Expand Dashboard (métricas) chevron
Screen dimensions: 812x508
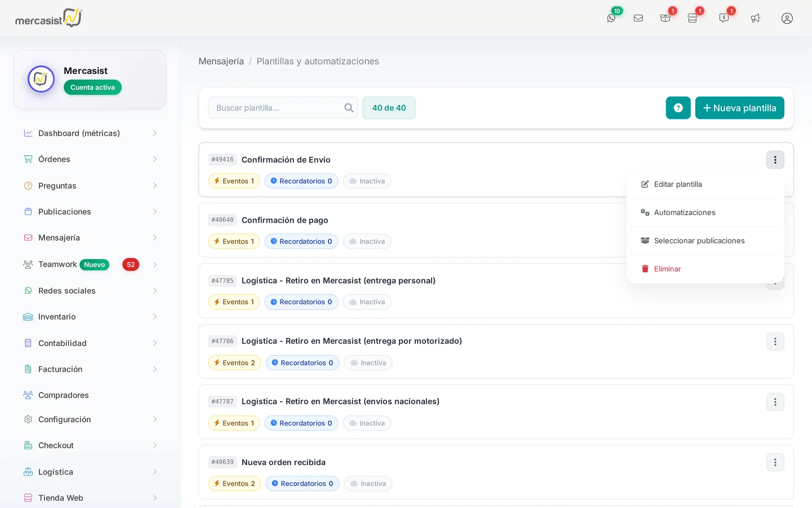tap(155, 133)
